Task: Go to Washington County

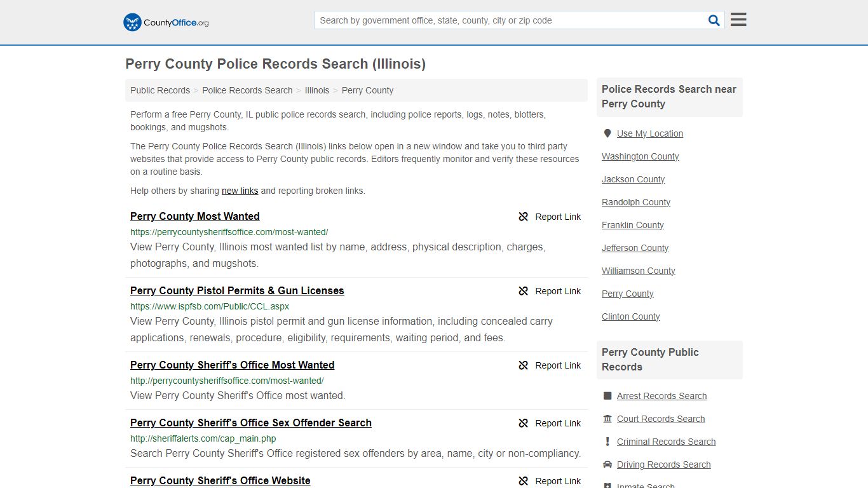Action: [x=641, y=156]
